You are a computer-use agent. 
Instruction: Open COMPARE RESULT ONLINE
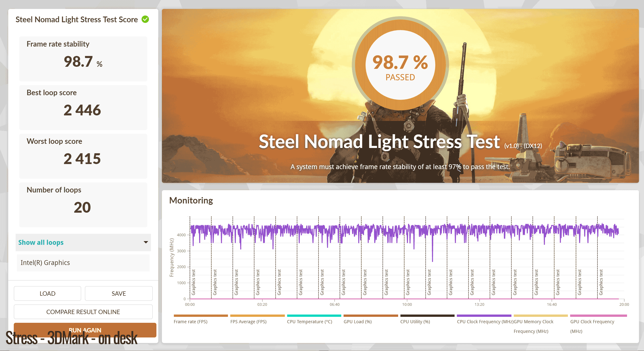point(83,312)
